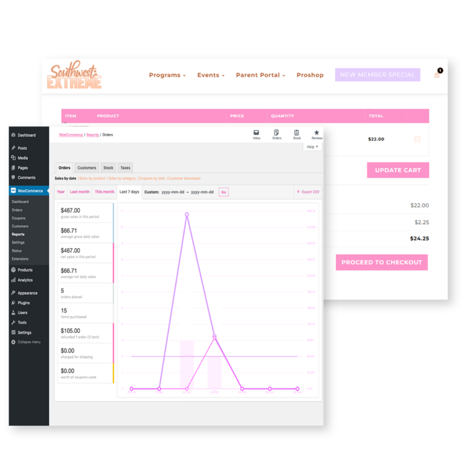Open the WooCommerce Inbox icon
This screenshot has height=476, width=476.
click(x=257, y=134)
